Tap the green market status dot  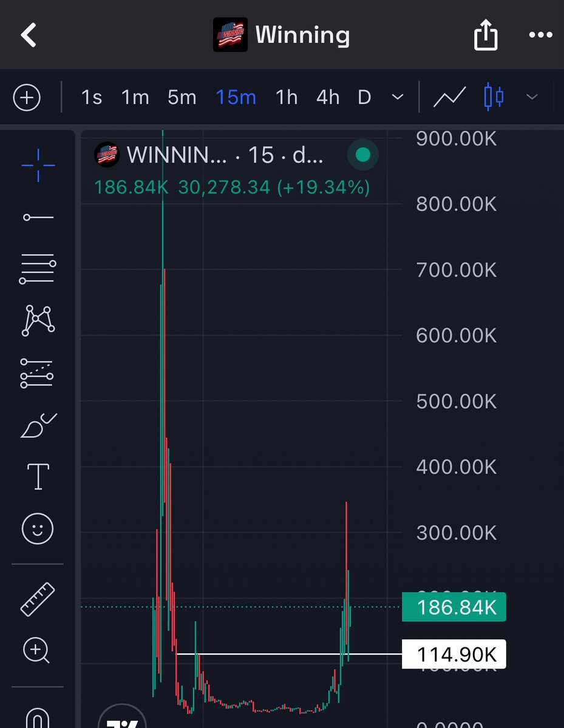362,155
